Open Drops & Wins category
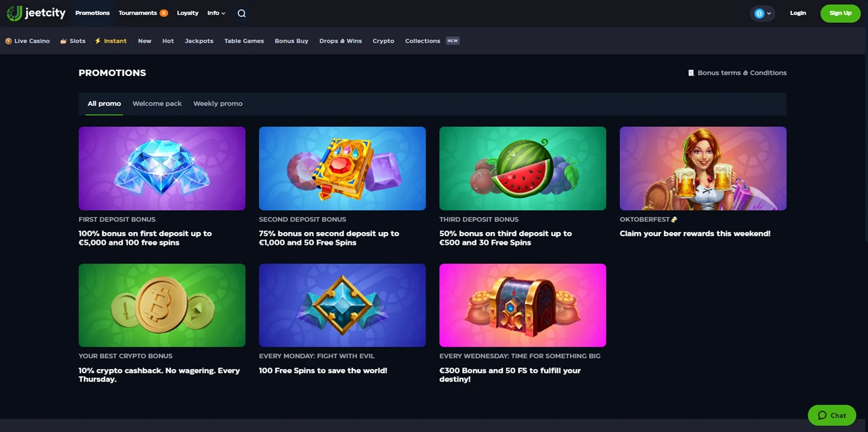The width and height of the screenshot is (868, 432). pyautogui.click(x=341, y=41)
